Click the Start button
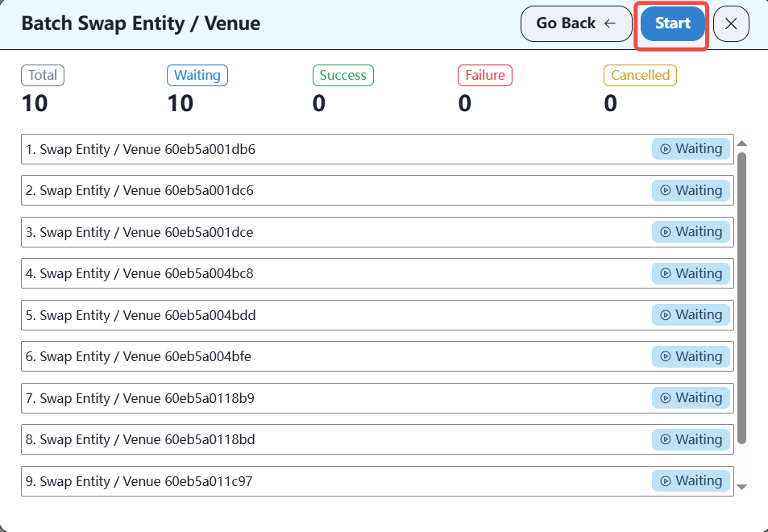Screen dimensions: 768x532 672,24
